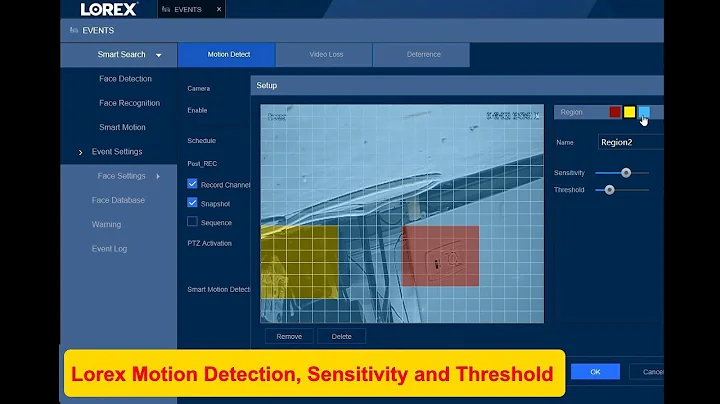
Task: Close the EVENTS tab
Action: (219, 9)
